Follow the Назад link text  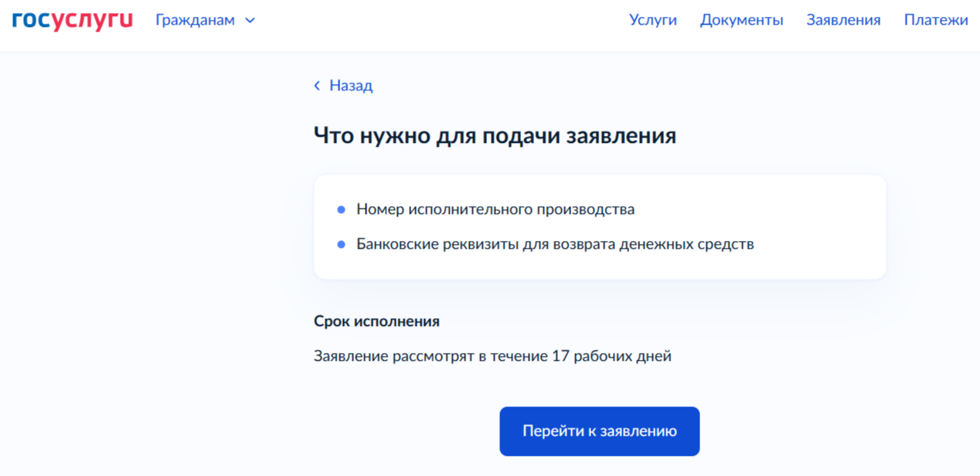coord(351,86)
